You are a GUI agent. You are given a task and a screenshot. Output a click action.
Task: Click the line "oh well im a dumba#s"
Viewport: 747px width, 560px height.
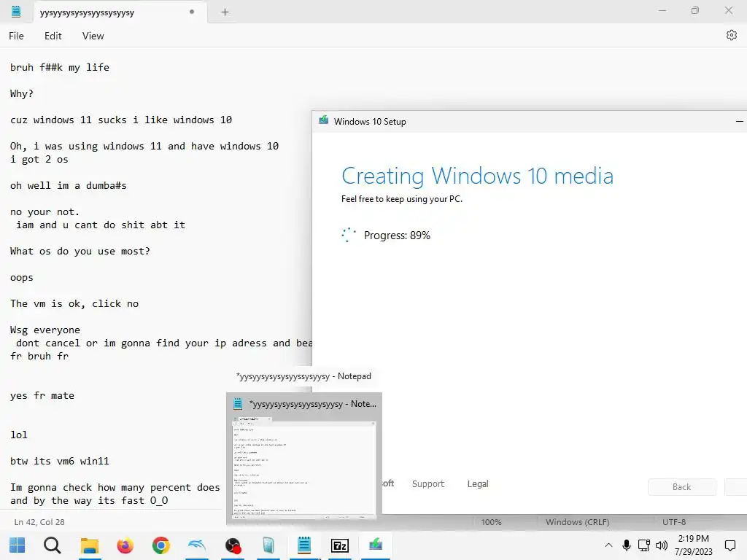[x=68, y=185]
